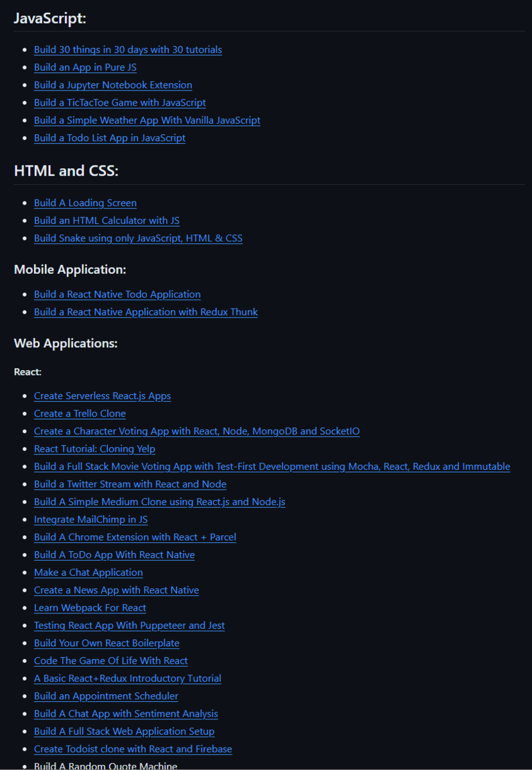This screenshot has height=770, width=532.
Task: Open 'Integrate MailChimp in JS' link
Action: pos(90,520)
